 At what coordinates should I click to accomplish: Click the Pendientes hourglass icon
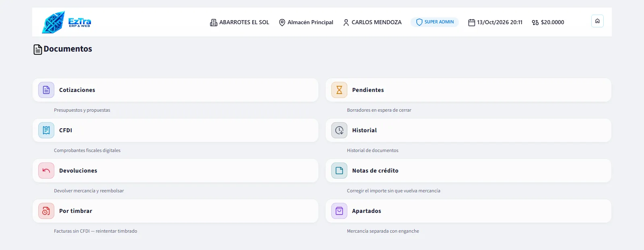(339, 90)
